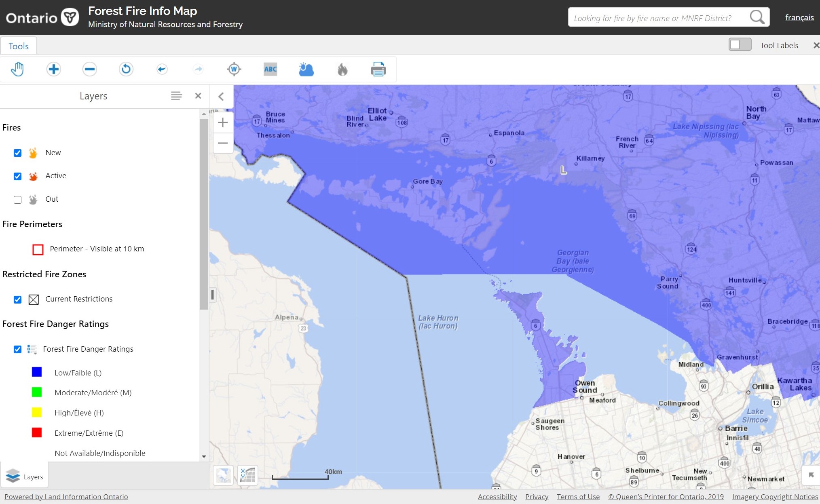Uncheck the Active fires layer
Screen dimensions: 820x504
point(17,176)
